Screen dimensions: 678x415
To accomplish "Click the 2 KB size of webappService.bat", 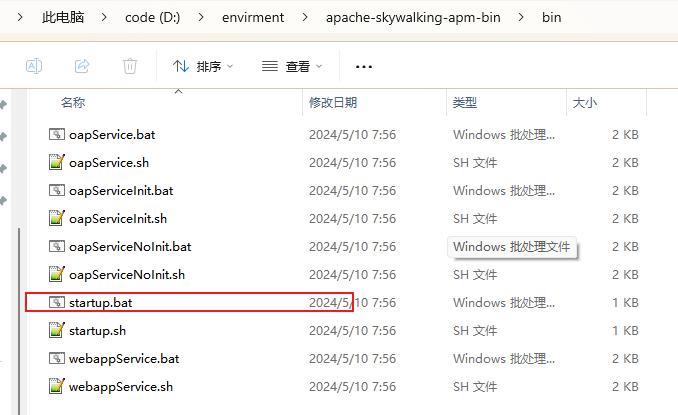I will click(625, 358).
